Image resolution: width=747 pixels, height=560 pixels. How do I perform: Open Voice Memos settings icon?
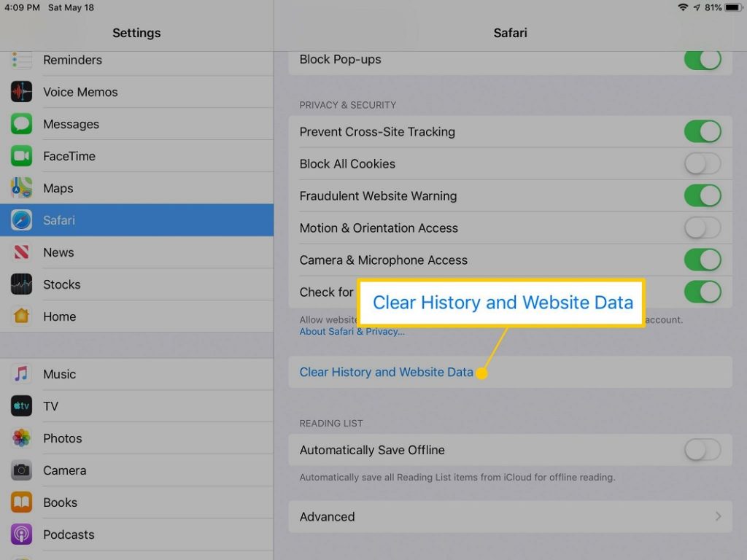click(x=21, y=92)
